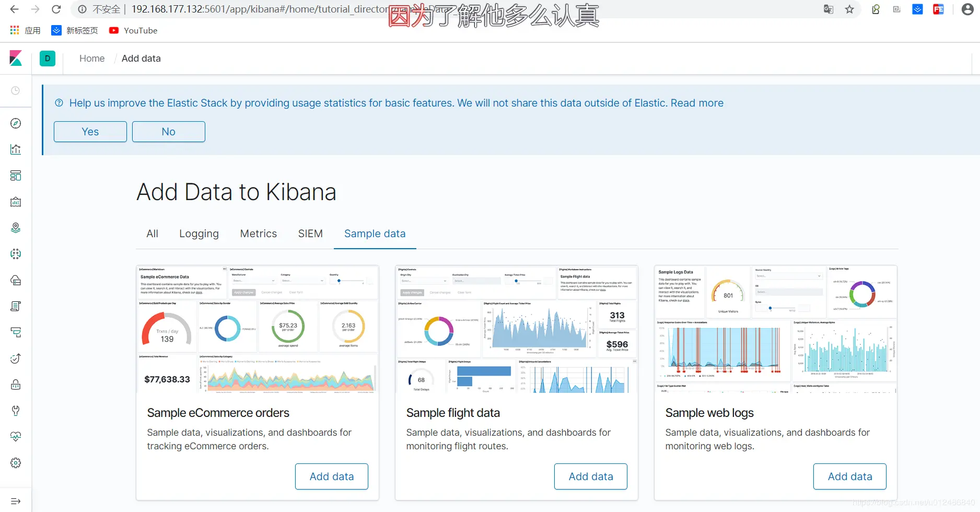Go back in the browser

pos(14,9)
